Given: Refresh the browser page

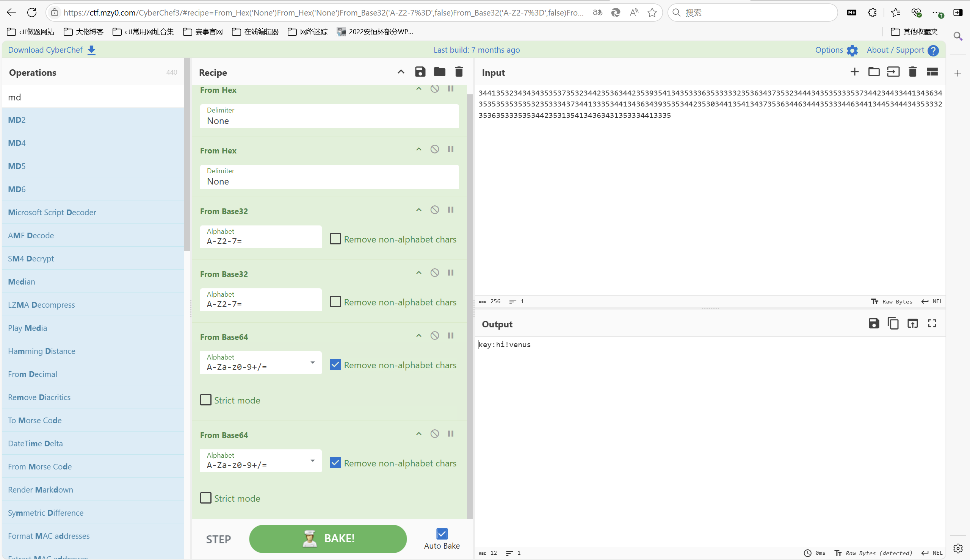Looking at the screenshot, I should [32, 12].
